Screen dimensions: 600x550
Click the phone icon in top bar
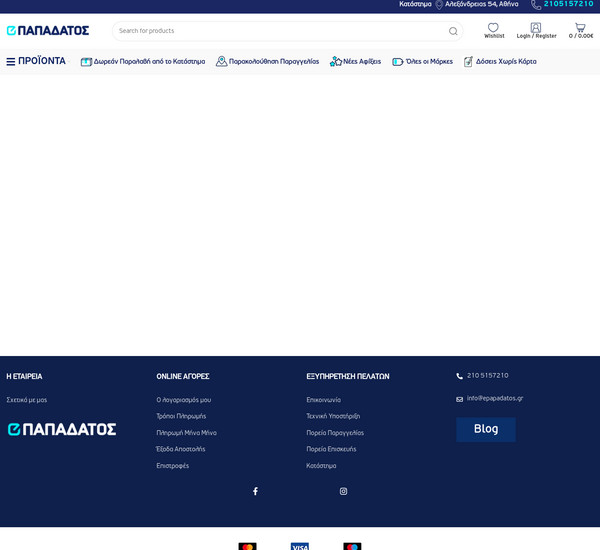click(x=536, y=5)
